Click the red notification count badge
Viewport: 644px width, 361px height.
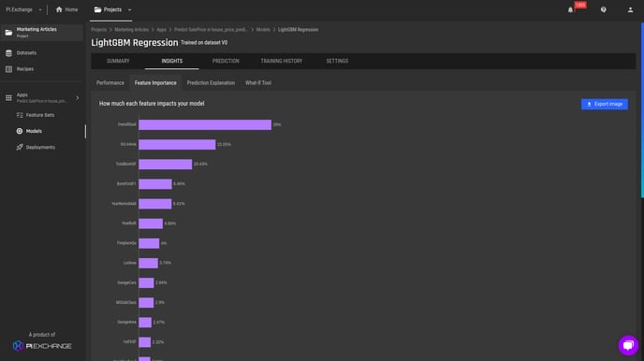coord(580,5)
